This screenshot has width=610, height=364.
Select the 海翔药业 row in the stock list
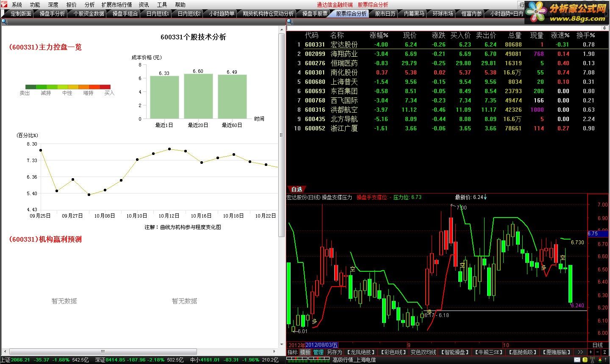pos(447,54)
